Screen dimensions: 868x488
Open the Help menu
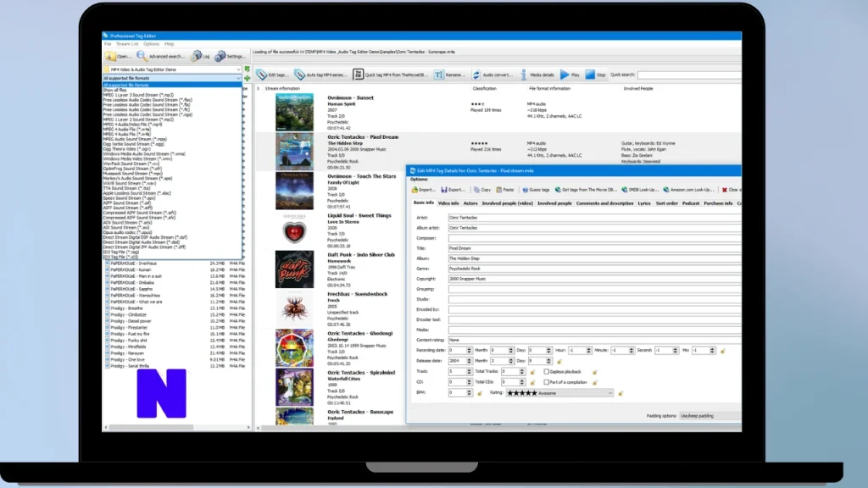(170, 44)
